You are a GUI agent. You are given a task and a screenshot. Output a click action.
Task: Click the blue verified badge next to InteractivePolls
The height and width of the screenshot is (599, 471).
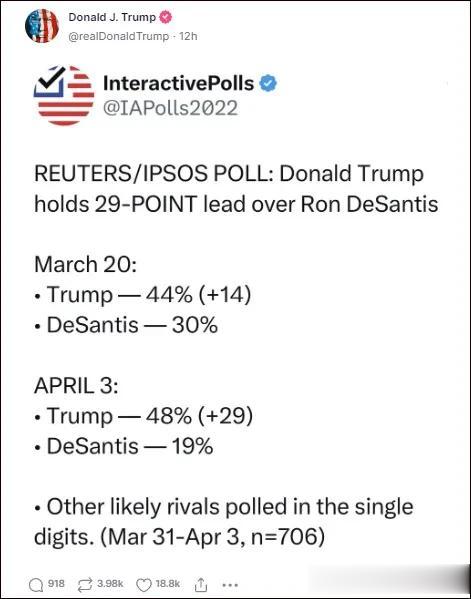tap(268, 84)
